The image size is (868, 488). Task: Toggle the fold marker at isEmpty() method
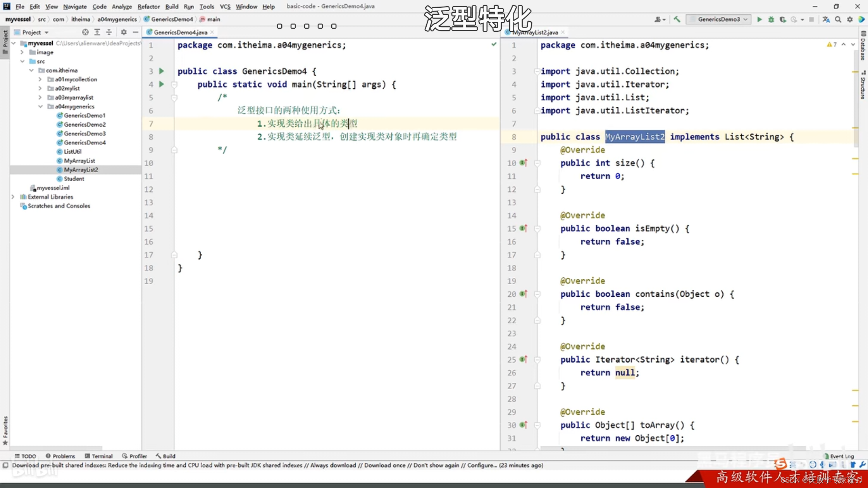point(537,229)
